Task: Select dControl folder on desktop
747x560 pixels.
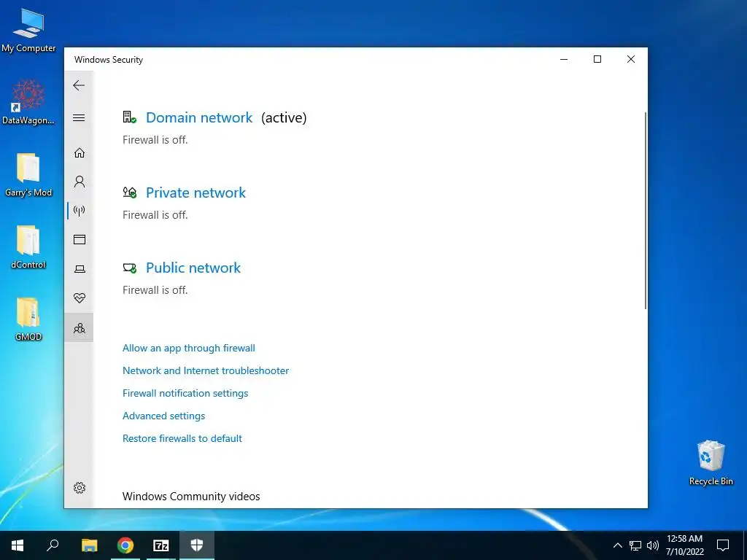Action: click(28, 247)
